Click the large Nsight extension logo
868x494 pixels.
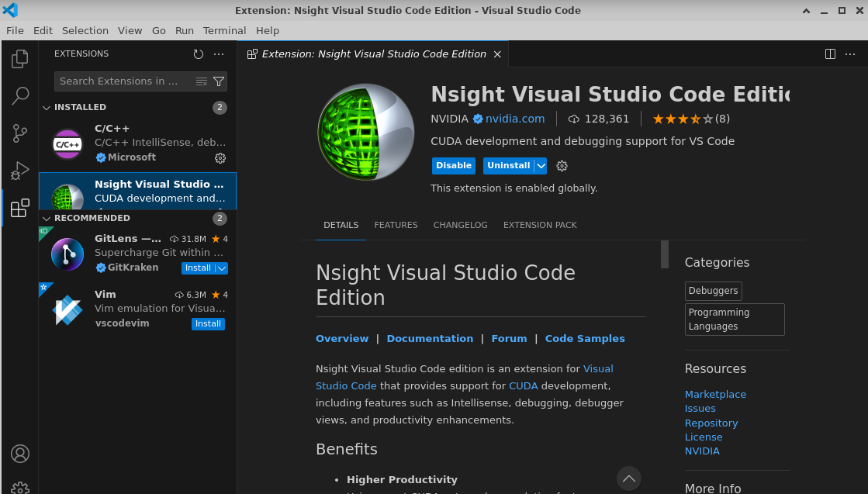pos(366,132)
